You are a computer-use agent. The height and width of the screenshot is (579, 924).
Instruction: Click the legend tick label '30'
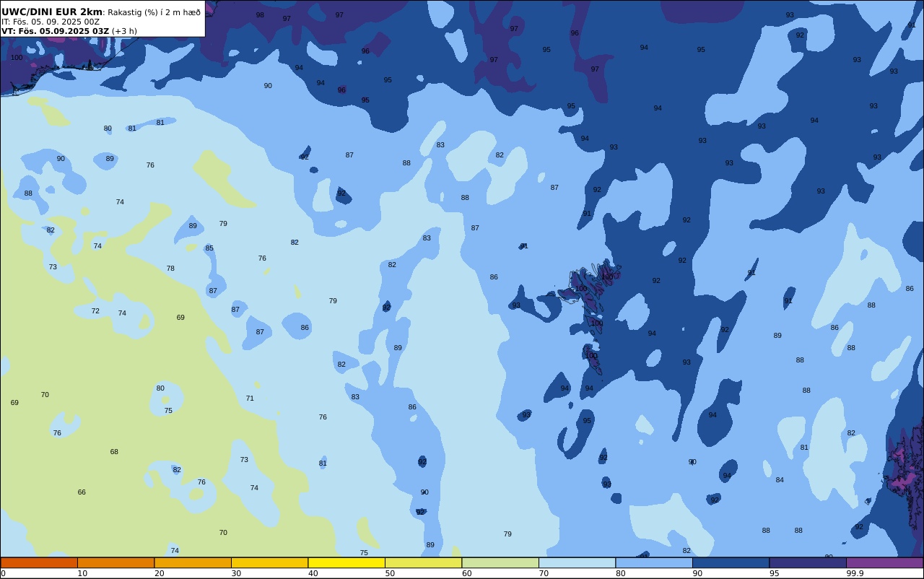[236, 573]
